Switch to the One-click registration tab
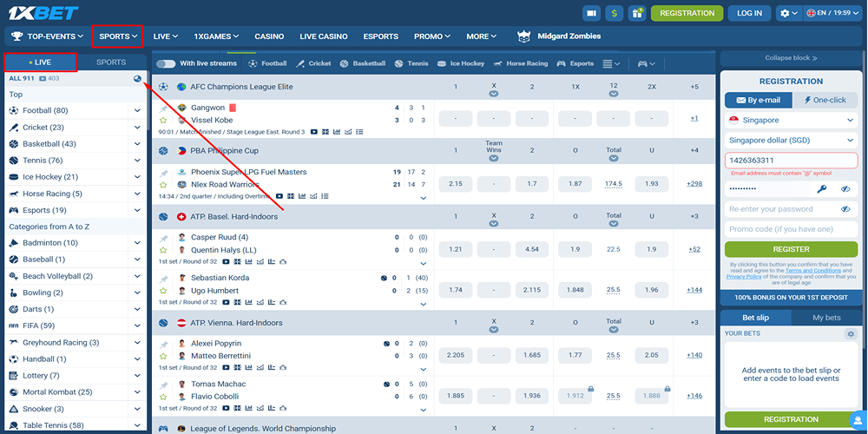The image size is (868, 434). click(825, 100)
